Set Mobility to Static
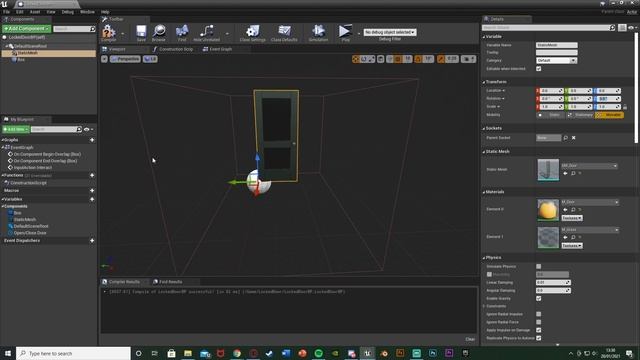This screenshot has height=360, width=640. [x=550, y=115]
